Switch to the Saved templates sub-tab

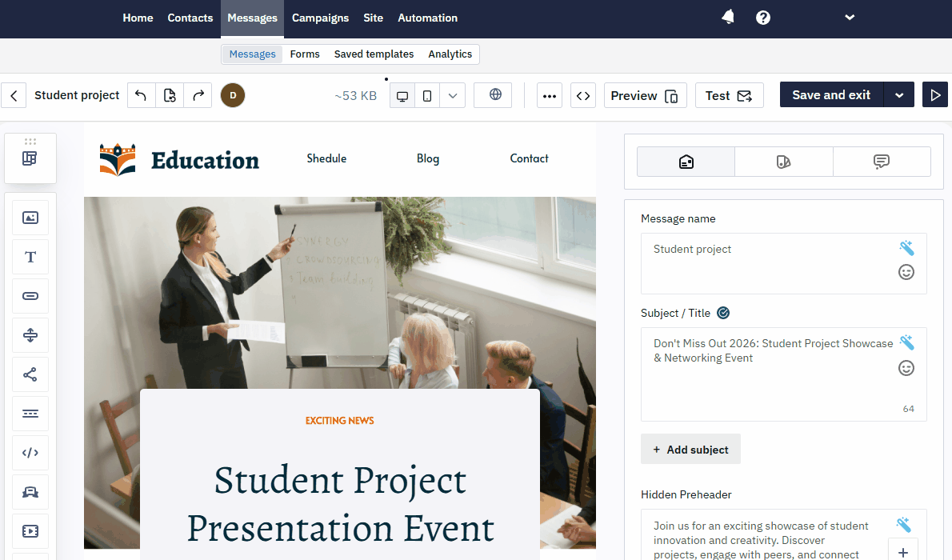click(374, 54)
